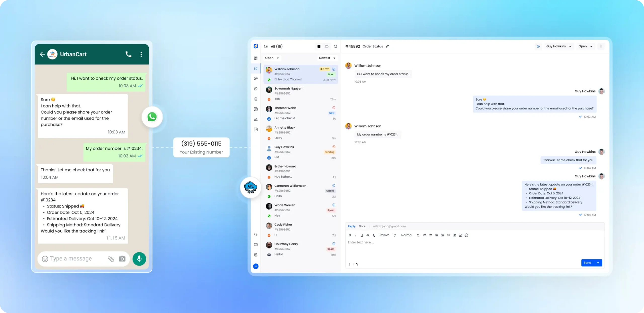Toggle italic formatting in the editor
Image resolution: width=644 pixels, height=313 pixels.
coord(356,235)
